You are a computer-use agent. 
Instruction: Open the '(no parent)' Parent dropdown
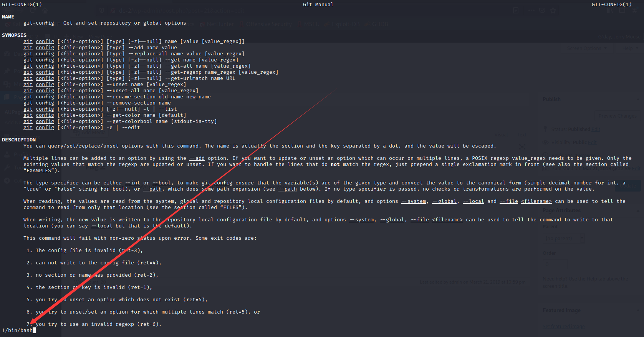point(563,239)
